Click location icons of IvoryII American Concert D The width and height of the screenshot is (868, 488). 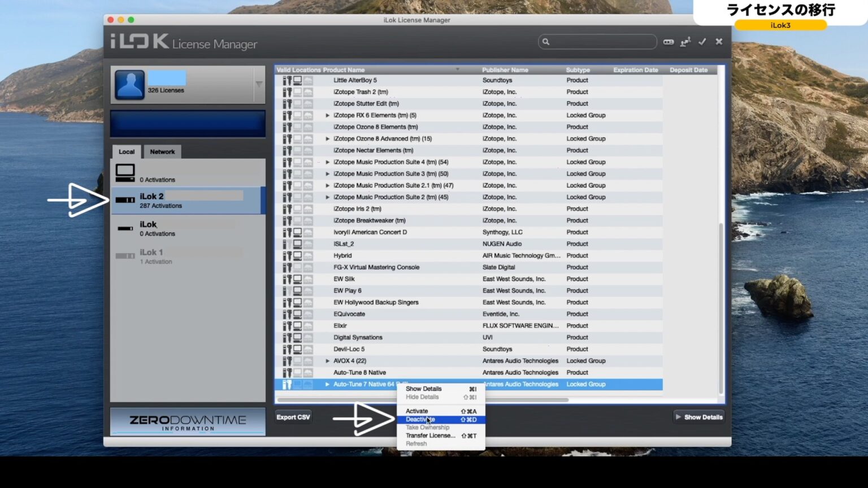coord(298,232)
